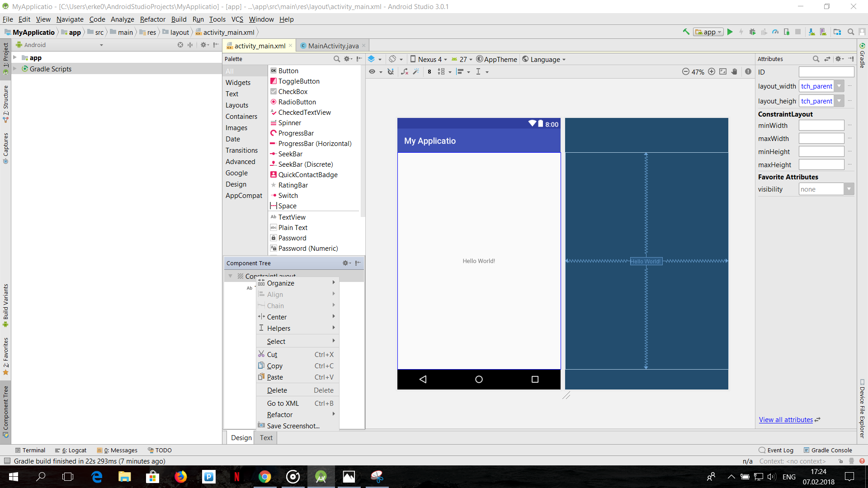
Task: Toggle view all attributes arrows in Attributes header
Action: [x=827, y=59]
